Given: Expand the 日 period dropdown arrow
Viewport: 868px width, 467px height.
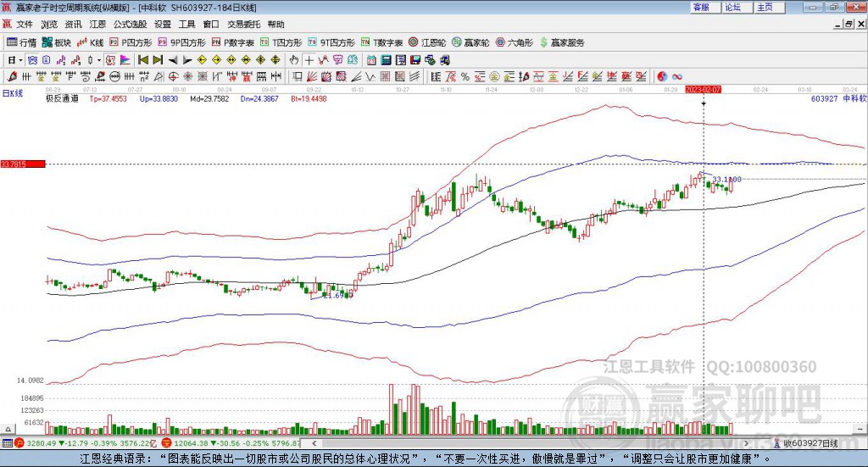Looking at the screenshot, I should pyautogui.click(x=21, y=60).
